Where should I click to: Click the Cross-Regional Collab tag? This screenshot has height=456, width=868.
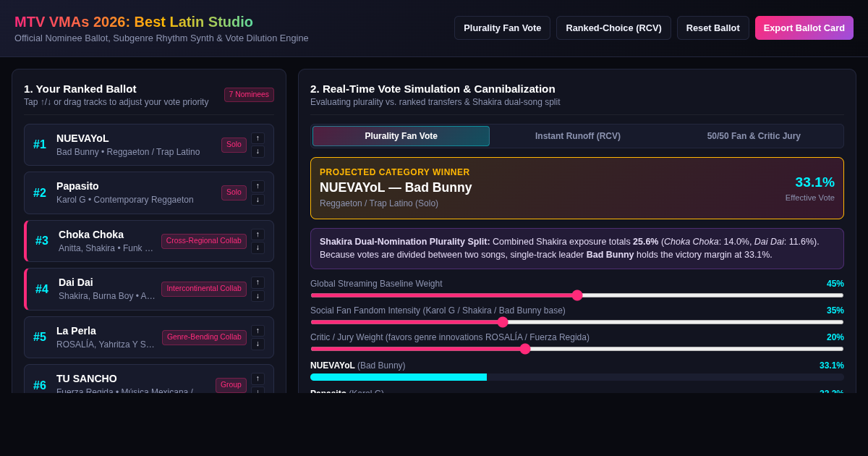coord(204,241)
